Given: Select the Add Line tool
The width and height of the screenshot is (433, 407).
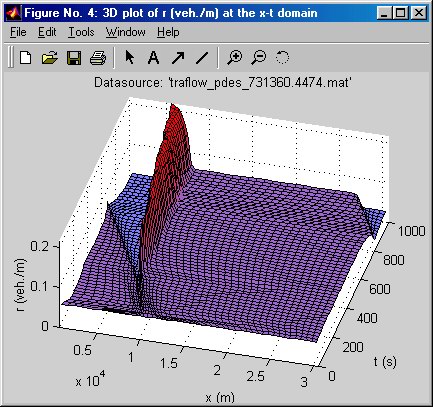Looking at the screenshot, I should (x=202, y=58).
